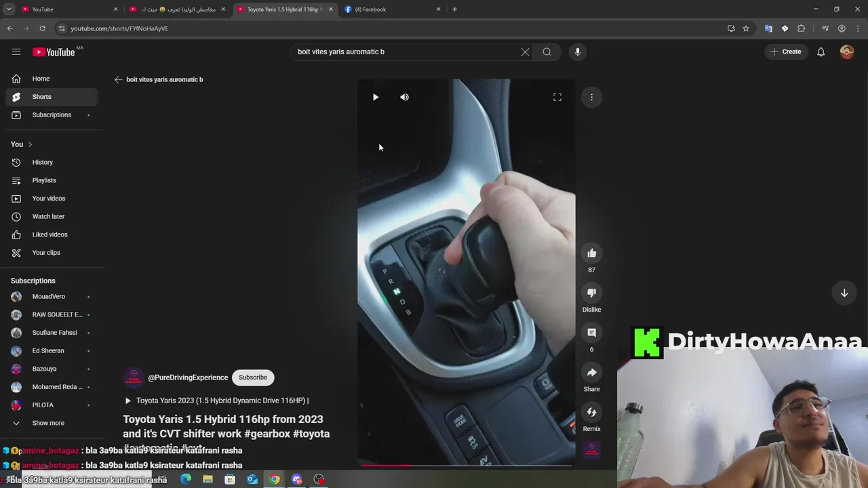868x488 pixels.
Task: Open Mohamed Reda channel
Action: coord(52,387)
